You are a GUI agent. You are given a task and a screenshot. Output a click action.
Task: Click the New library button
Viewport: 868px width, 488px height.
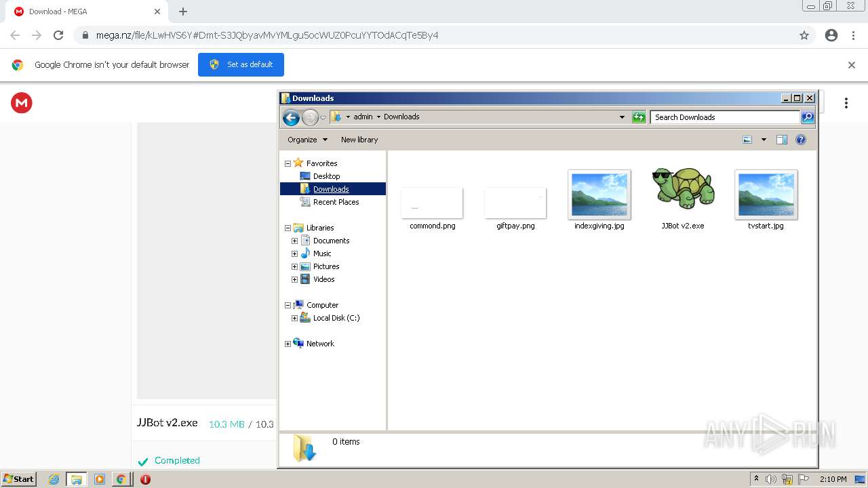pyautogui.click(x=359, y=140)
